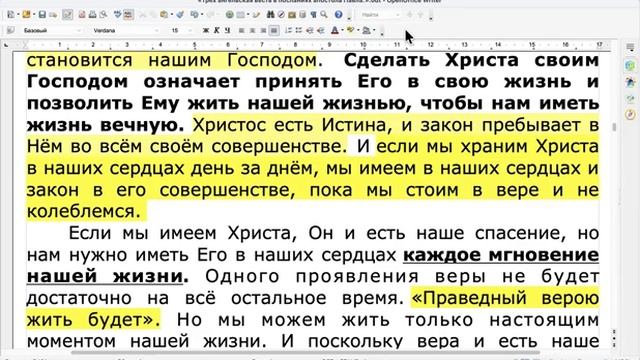Click the Print icon in the toolbar

(93, 15)
